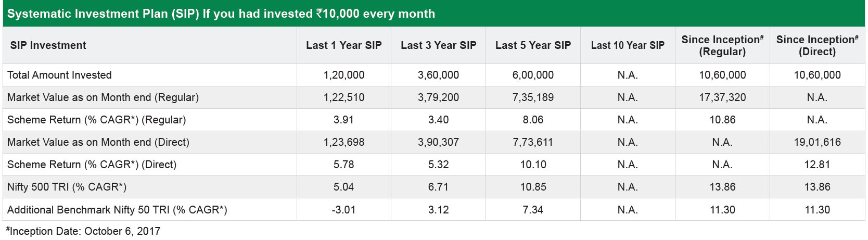
Task: Click the Systematic Investment Plan green title bar
Action: click(x=434, y=14)
